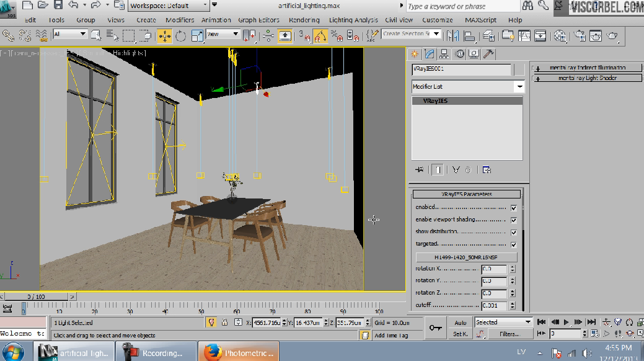Open Select by Name list

[112, 36]
